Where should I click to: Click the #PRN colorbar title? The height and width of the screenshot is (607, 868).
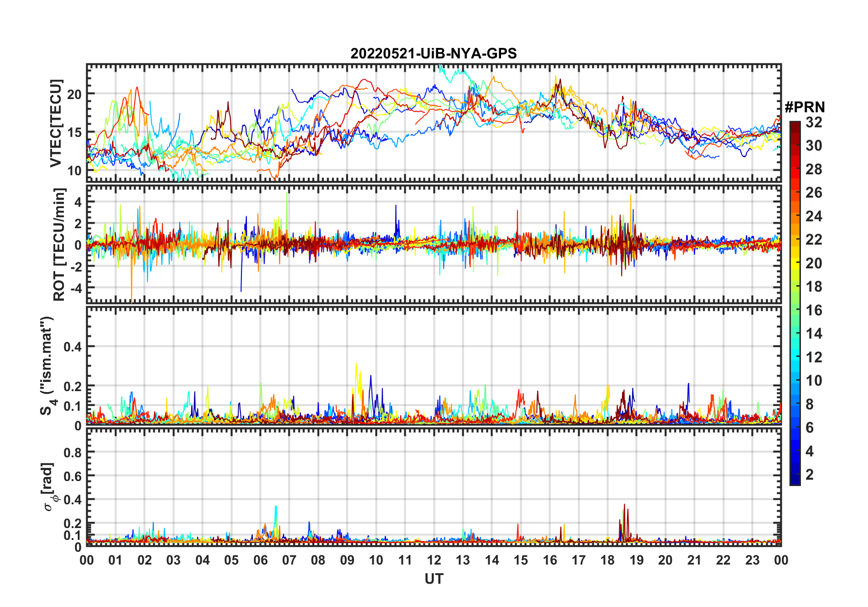805,107
